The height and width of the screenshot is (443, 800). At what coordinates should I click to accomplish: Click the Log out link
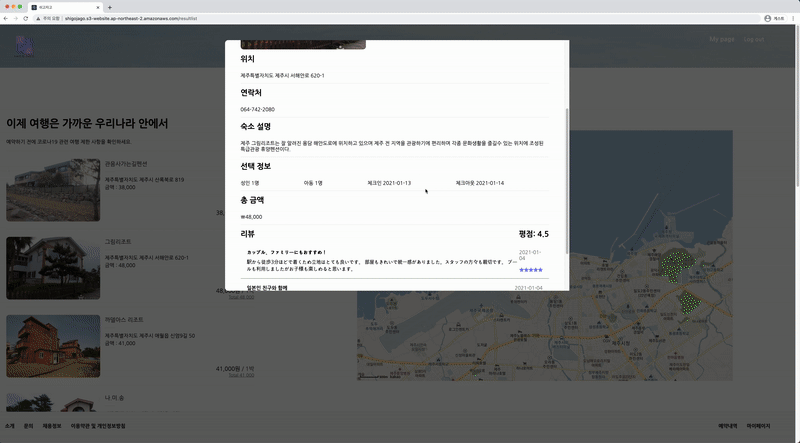coord(753,40)
